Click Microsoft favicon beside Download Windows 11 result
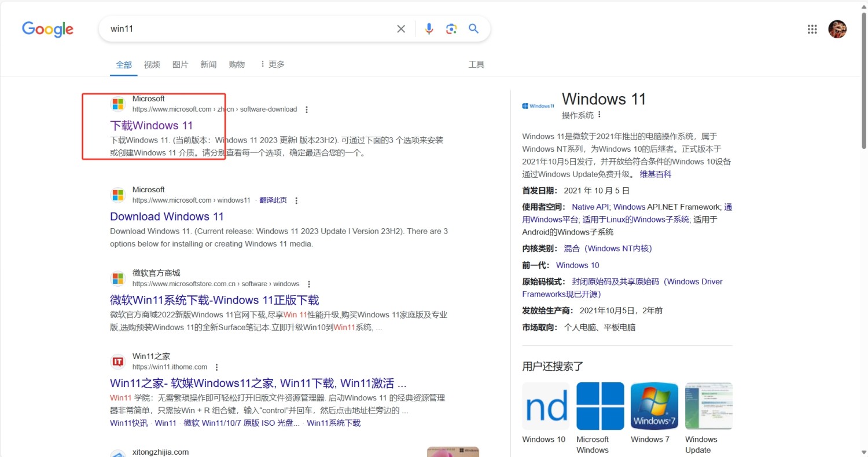Screen dimensions: 868x457 tap(118, 195)
